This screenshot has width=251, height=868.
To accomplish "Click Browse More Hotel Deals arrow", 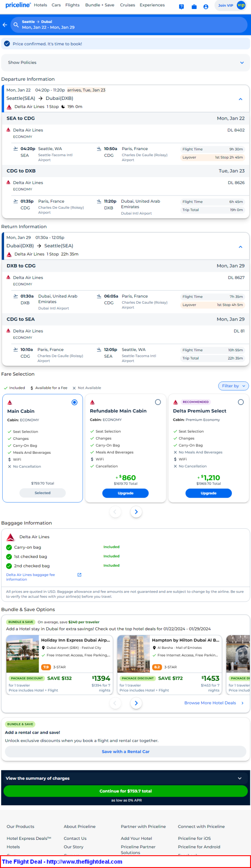I will click(242, 703).
